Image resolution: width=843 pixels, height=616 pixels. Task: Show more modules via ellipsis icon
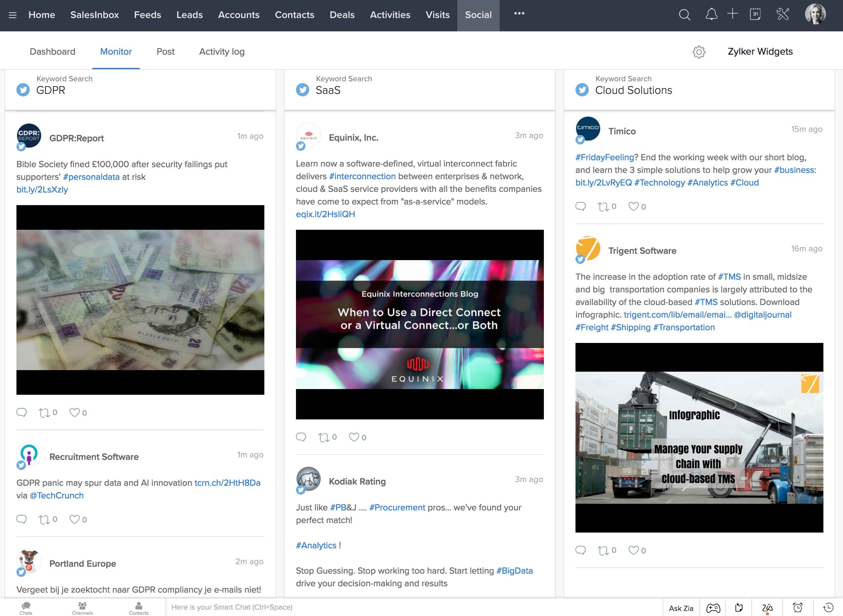click(519, 13)
